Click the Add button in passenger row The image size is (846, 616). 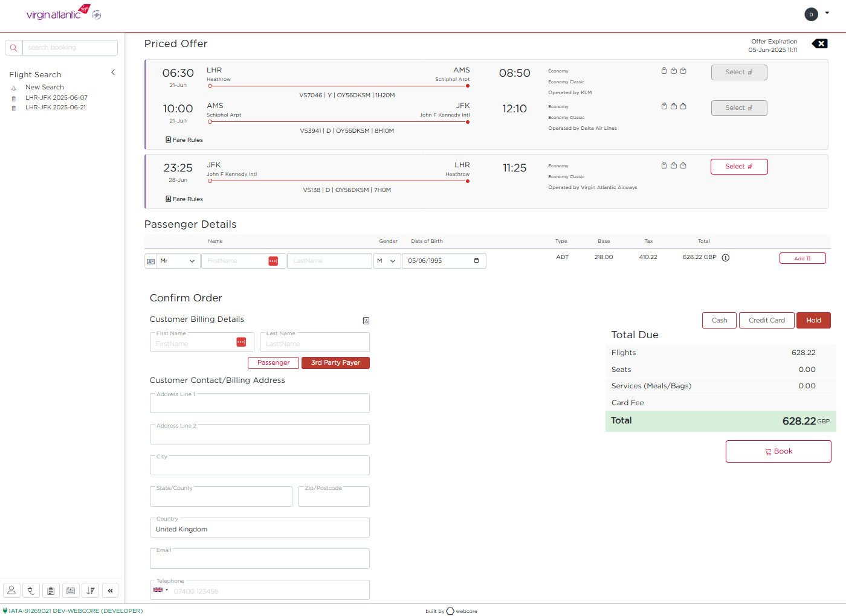coord(802,258)
